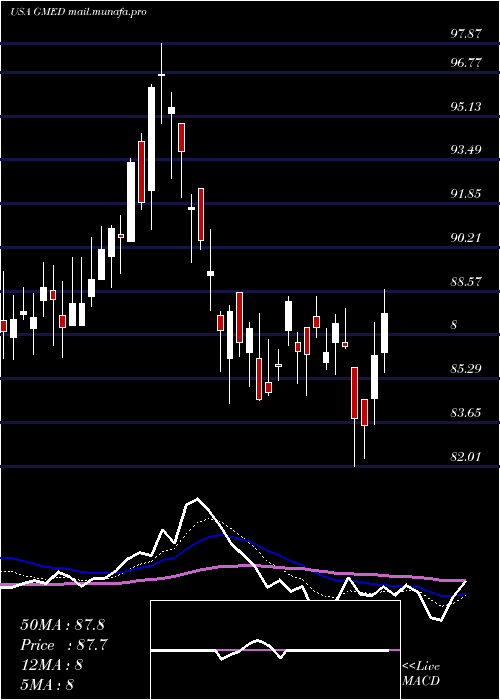Click the '12MA : 8' reading
Viewport: 500px width, 700px height.
[x=51, y=665]
